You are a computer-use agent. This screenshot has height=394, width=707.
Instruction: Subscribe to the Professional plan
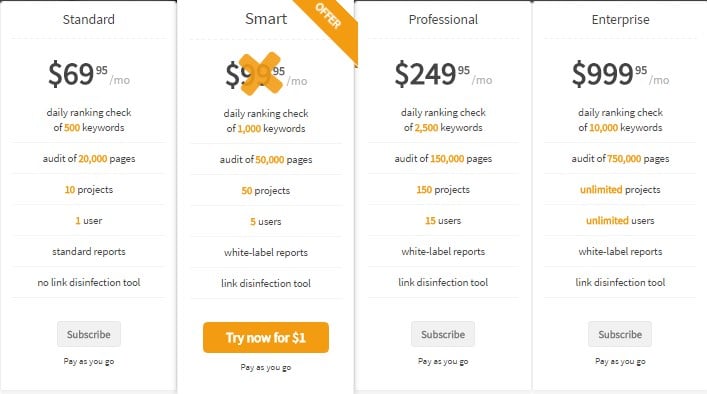(x=443, y=334)
